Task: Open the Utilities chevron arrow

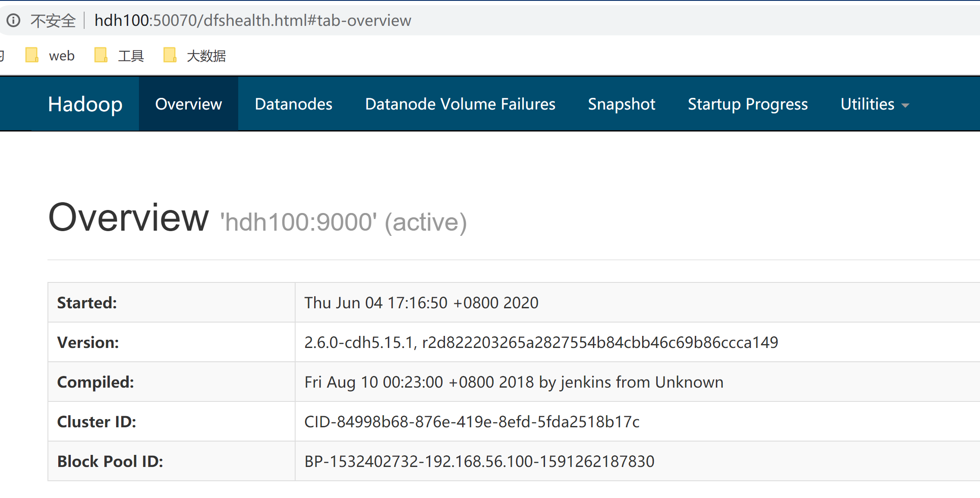Action: point(905,105)
